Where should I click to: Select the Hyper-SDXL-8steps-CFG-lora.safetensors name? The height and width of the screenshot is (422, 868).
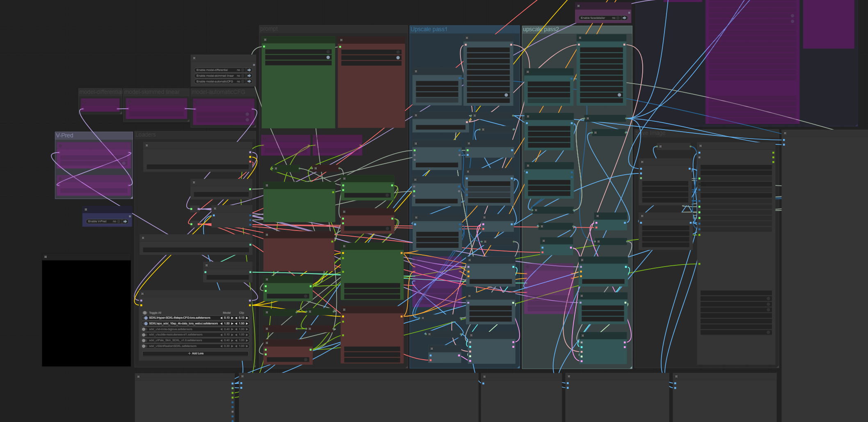(179, 318)
